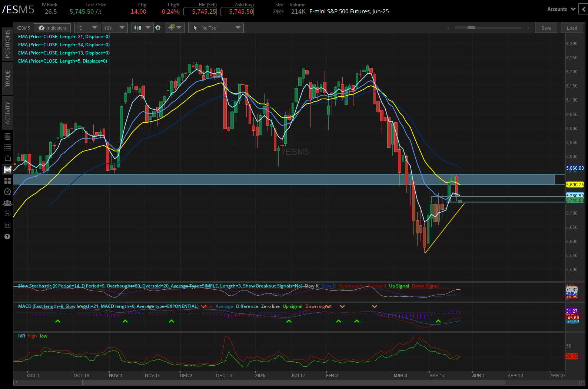Viewport: 588px width, 389px height.
Task: Click the crosshair data box icon
Action: (x=171, y=28)
